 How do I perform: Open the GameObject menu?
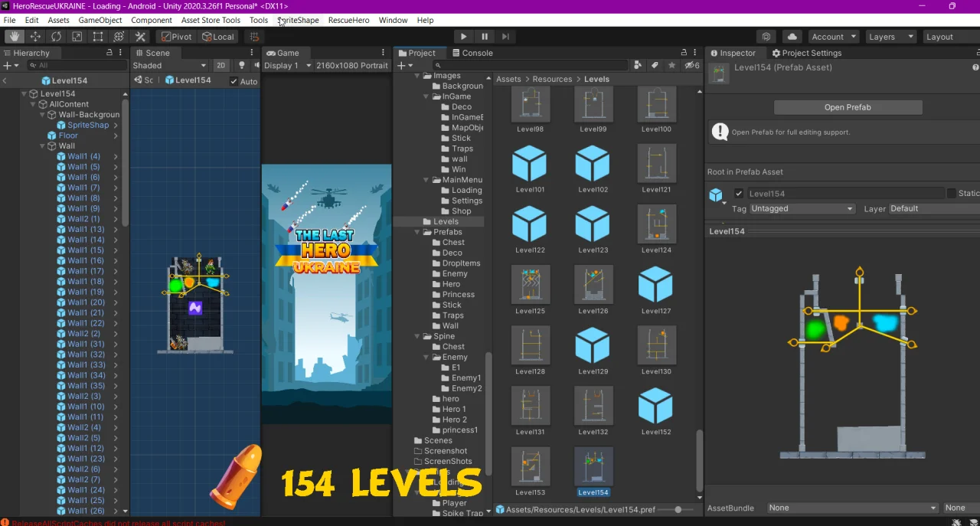point(100,20)
